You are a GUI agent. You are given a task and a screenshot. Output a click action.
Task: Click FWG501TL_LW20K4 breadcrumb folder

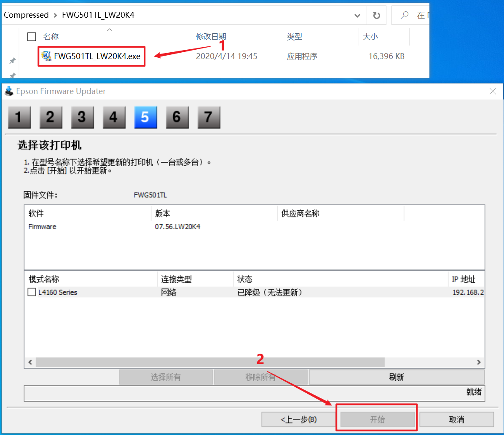pyautogui.click(x=98, y=15)
